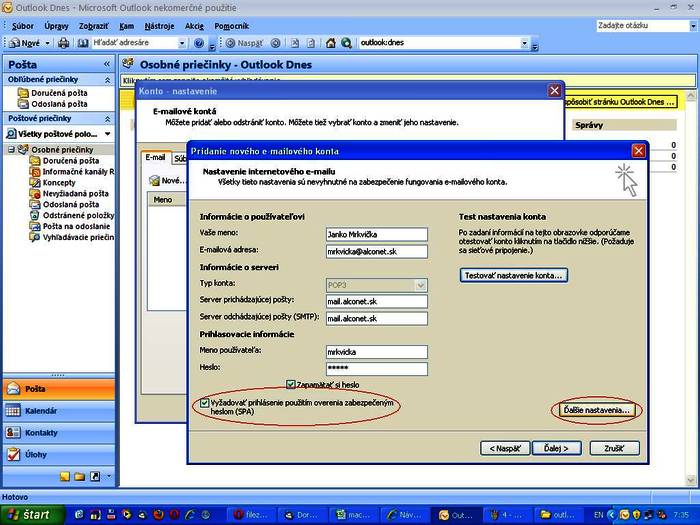The height and width of the screenshot is (525, 700).
Task: Click the Heslo password field
Action: pos(377,368)
